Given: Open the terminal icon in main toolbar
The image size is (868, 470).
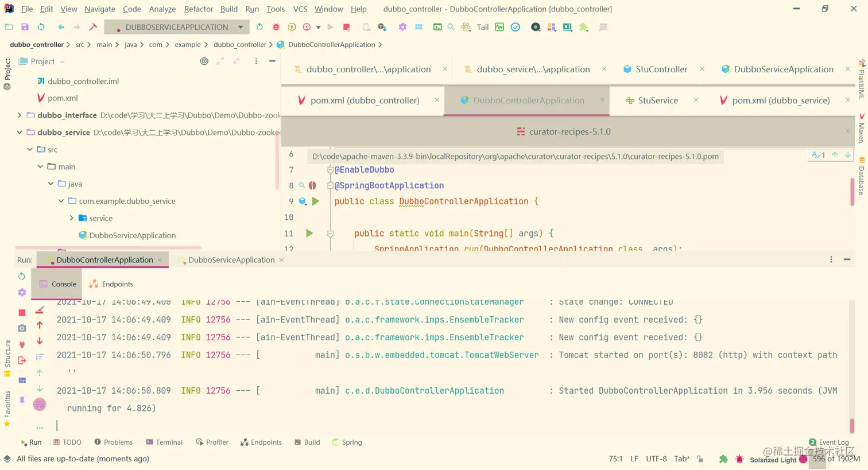Looking at the screenshot, I should click(x=437, y=27).
